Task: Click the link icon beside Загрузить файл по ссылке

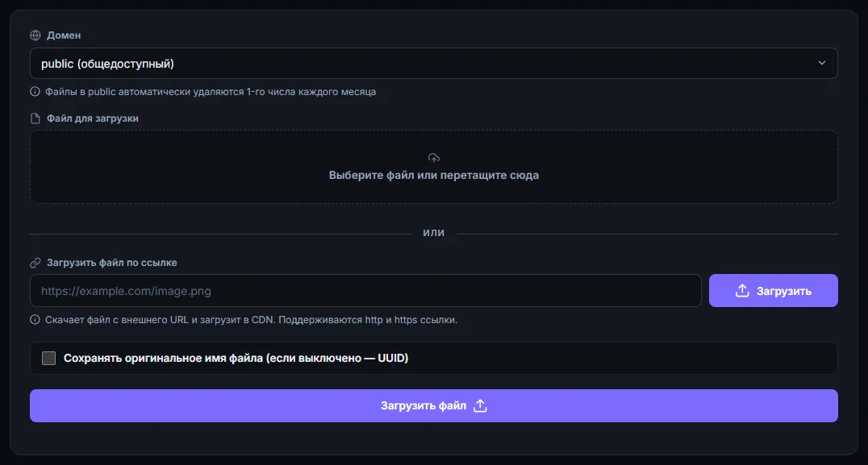Action: (35, 263)
